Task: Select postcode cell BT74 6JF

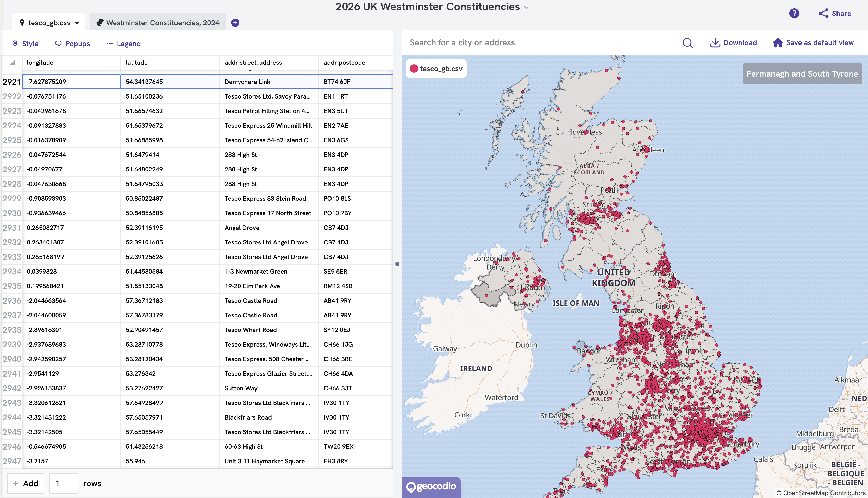Action: coord(355,82)
